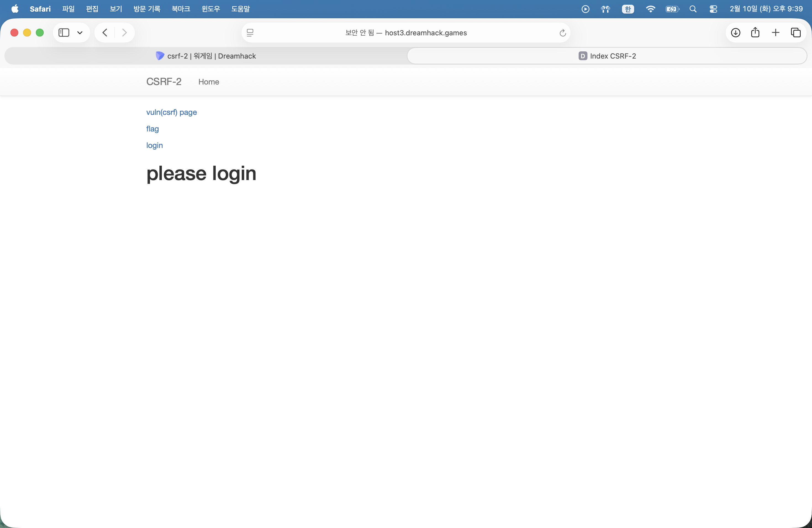Add a new tab with plus button
Viewport: 812px width, 528px height.
(x=776, y=33)
